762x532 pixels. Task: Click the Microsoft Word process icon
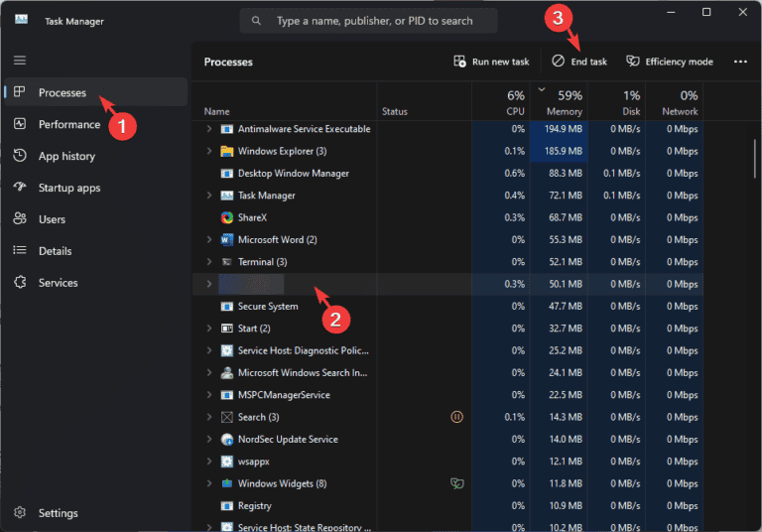227,239
